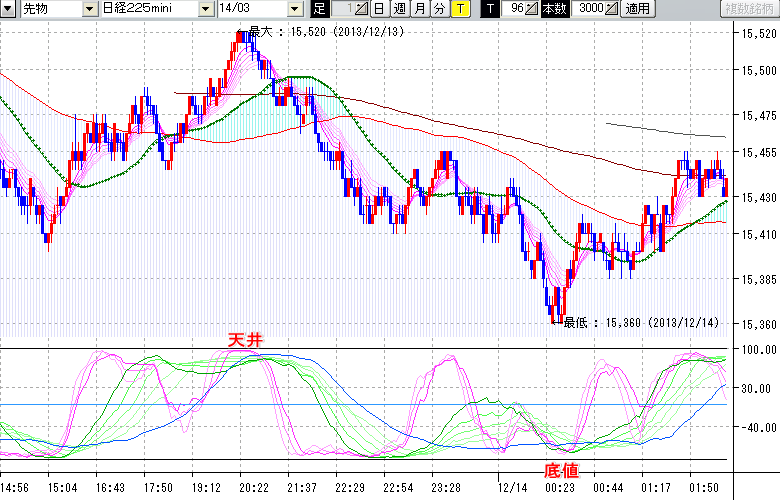The image size is (780, 500).
Task: Switch to monthly (月) chart interval
Action: (419, 9)
